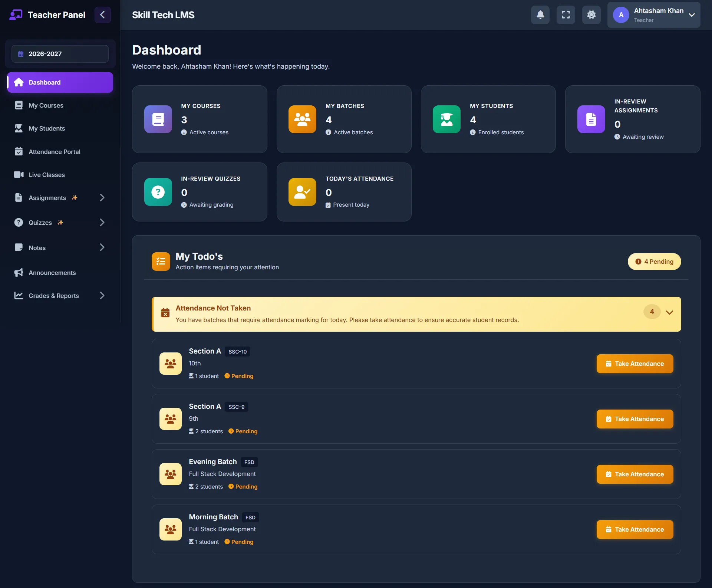The width and height of the screenshot is (712, 588).
Task: Collapse the Attendance Not Taken section
Action: [x=669, y=312]
